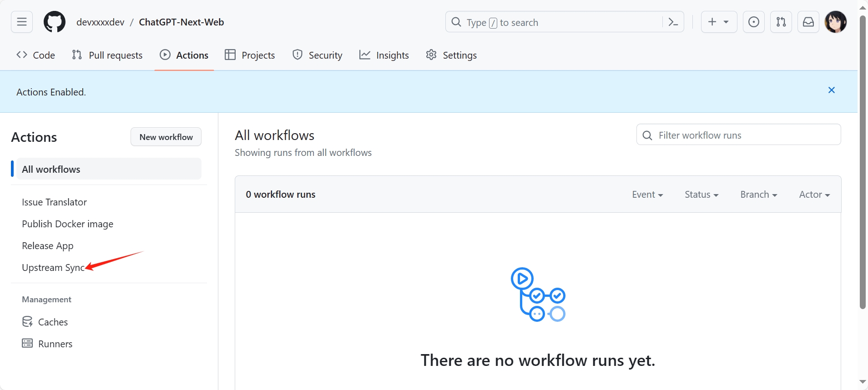This screenshot has height=390, width=868.
Task: Open the Upstream Sync workflow
Action: 53,268
